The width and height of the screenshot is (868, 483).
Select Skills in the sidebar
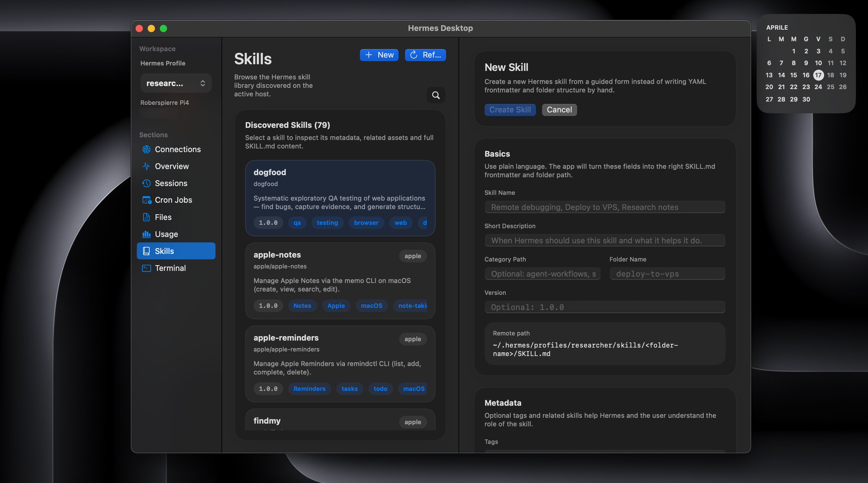164,251
